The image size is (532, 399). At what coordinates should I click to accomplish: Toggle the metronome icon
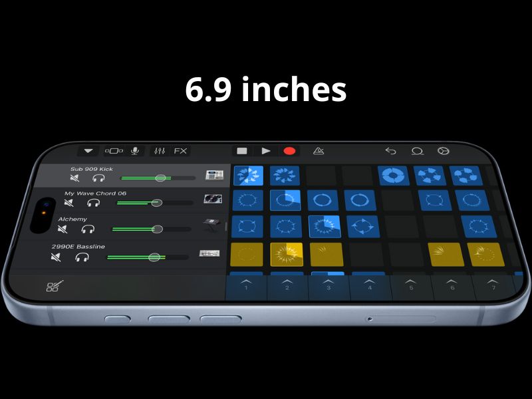point(319,151)
